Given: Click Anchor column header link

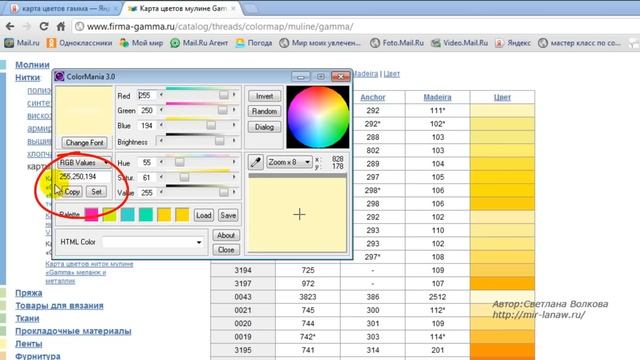Looking at the screenshot, I should (373, 97).
